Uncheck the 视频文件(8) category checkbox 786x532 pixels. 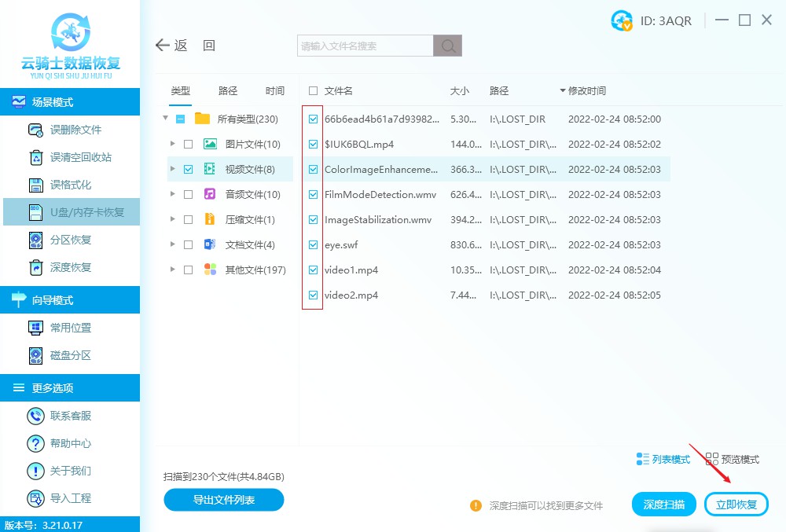click(x=189, y=169)
